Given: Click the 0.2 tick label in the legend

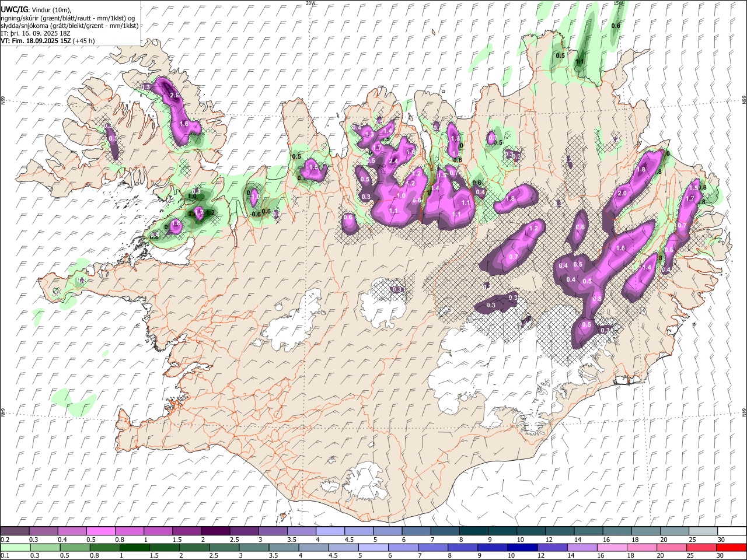Looking at the screenshot, I should [5, 540].
